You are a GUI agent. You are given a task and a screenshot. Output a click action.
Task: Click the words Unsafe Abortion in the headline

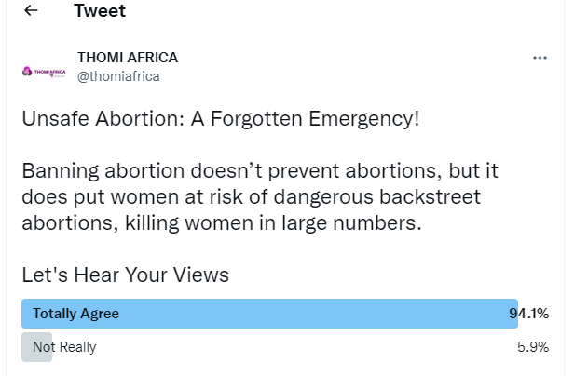85,121
